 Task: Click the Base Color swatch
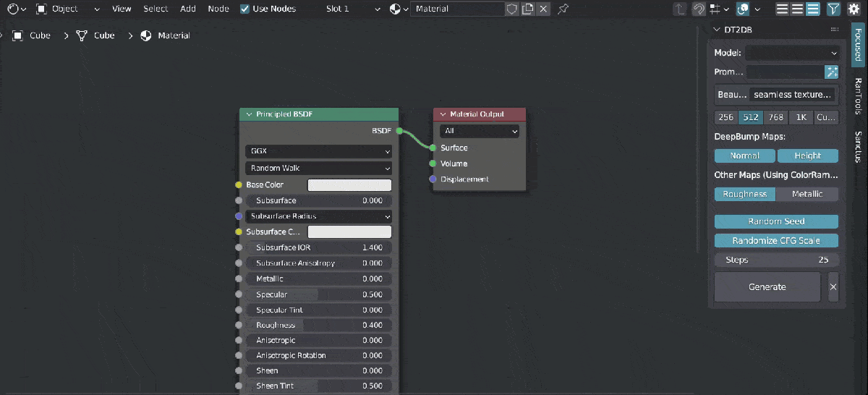tap(349, 185)
